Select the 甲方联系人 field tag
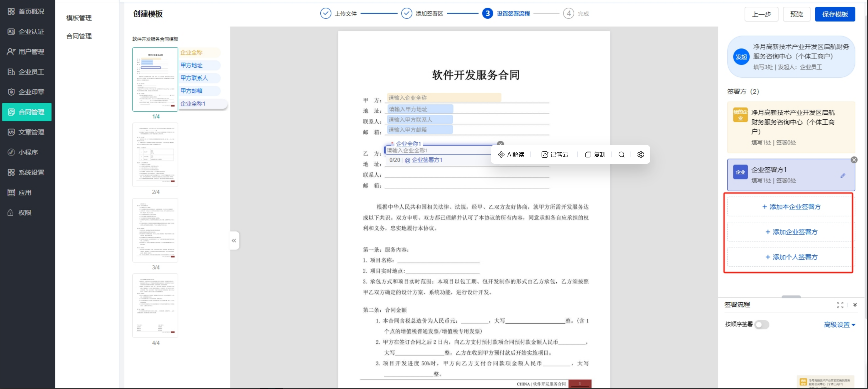This screenshot has height=389, width=868. [x=199, y=78]
